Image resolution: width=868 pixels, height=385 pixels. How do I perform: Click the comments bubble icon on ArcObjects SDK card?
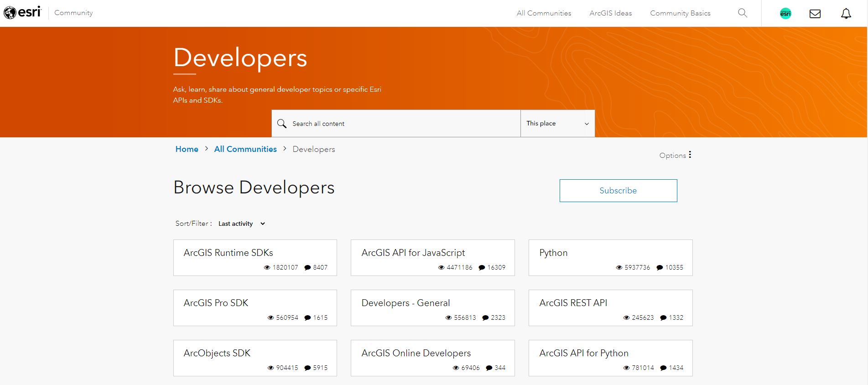tap(307, 368)
